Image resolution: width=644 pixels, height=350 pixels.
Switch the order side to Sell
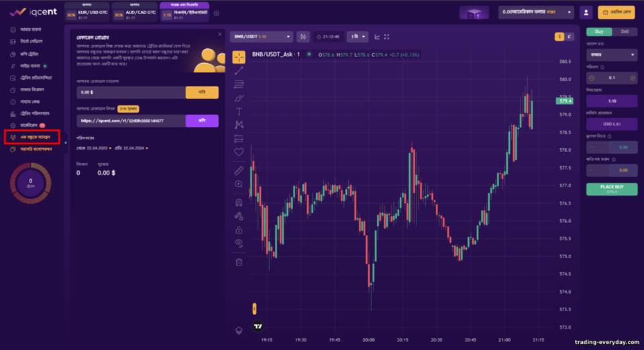(625, 32)
